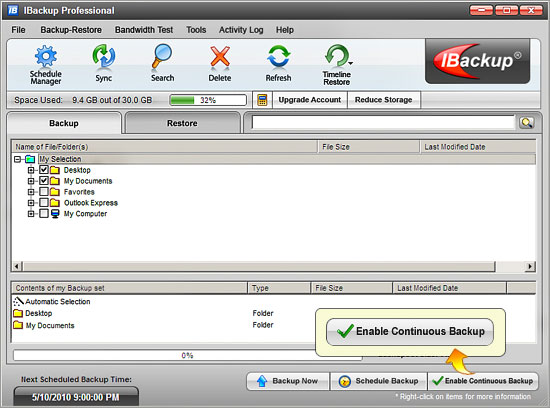Click the My Selection folder icon

coord(30,159)
